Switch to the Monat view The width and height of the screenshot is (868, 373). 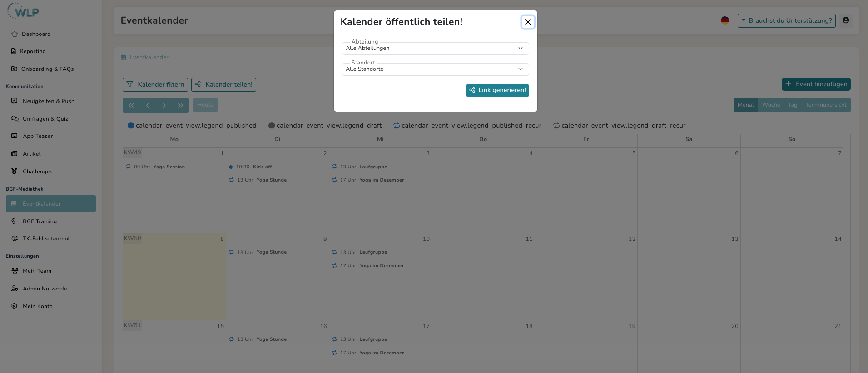tap(746, 105)
